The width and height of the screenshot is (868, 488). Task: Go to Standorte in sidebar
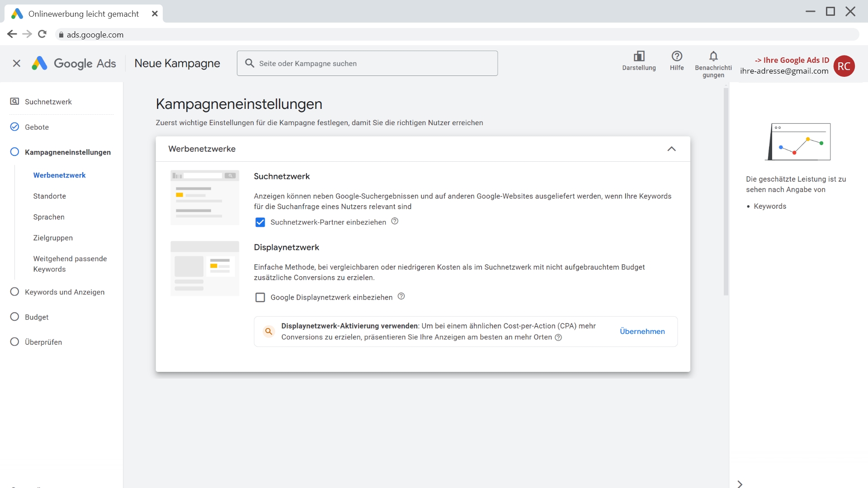(50, 196)
